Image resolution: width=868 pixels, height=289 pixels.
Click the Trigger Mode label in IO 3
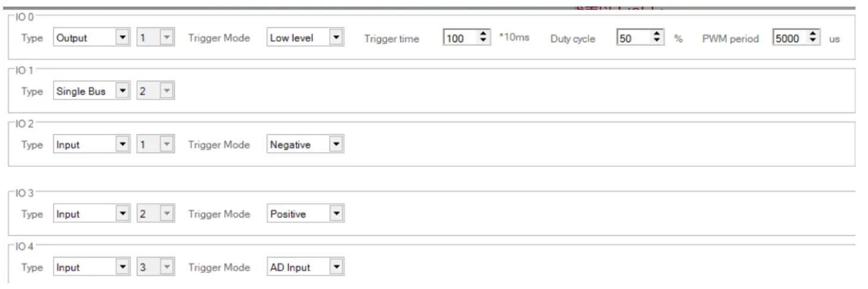(x=219, y=214)
